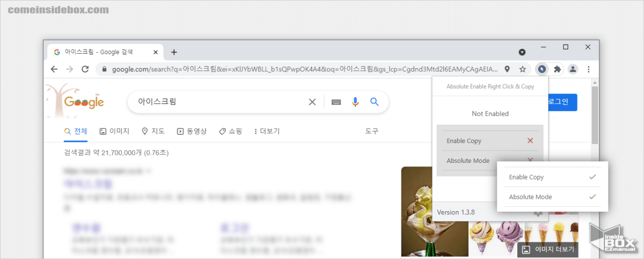This screenshot has height=259, width=644.
Task: Click the browser forward arrow
Action: pyautogui.click(x=69, y=69)
